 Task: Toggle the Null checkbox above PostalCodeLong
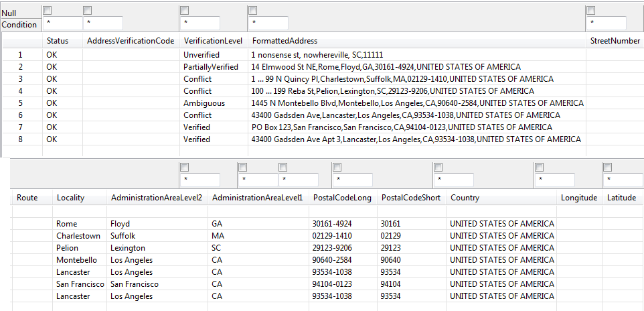click(x=336, y=168)
